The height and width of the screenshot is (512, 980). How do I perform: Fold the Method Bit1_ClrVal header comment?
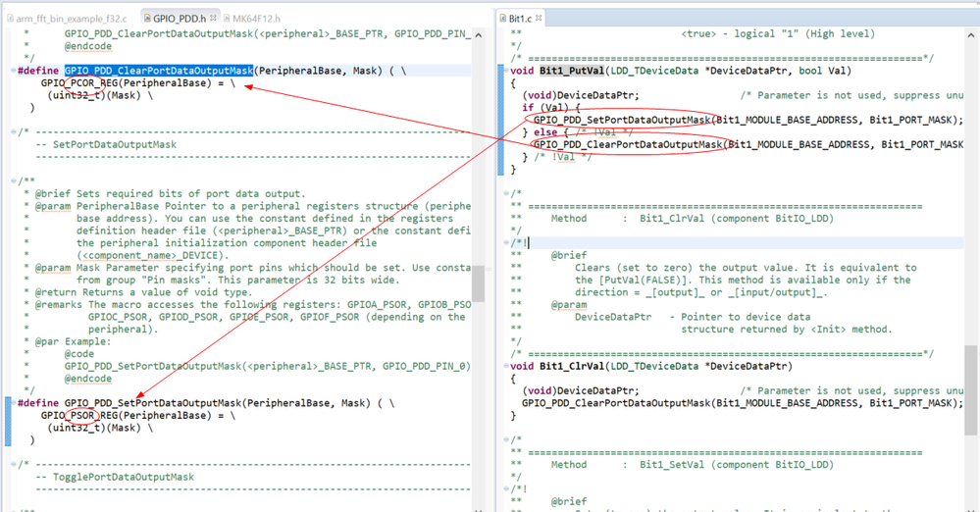[x=506, y=194]
